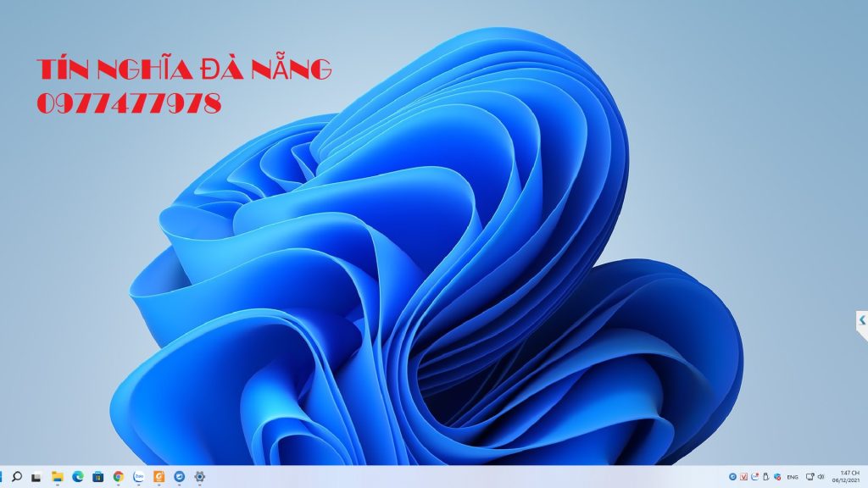Switch input language via ENG indicator
Viewport: 868px width, 488px height.
coord(793,477)
